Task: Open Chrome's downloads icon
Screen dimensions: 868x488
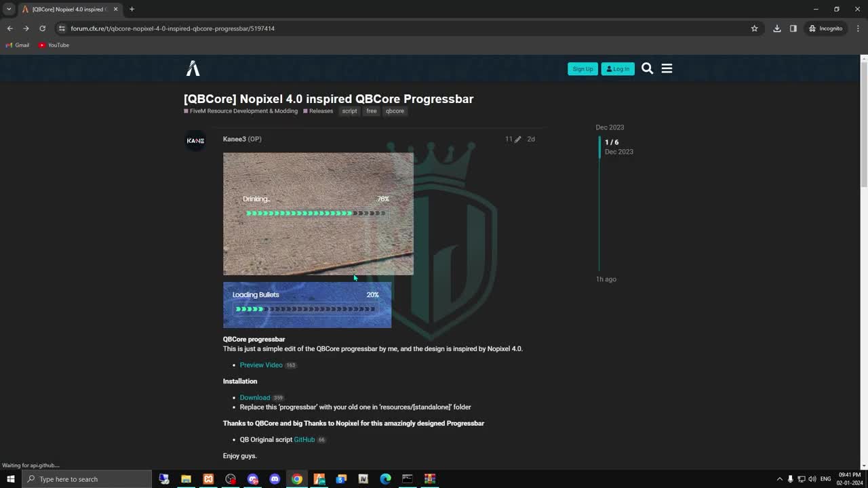Action: [776, 28]
